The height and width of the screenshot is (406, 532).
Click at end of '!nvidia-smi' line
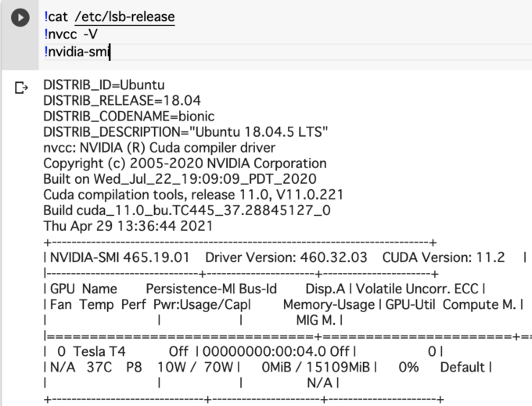point(111,52)
